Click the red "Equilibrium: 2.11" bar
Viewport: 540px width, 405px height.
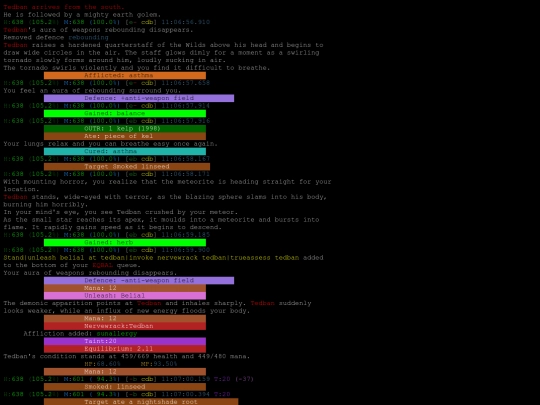tap(125, 349)
